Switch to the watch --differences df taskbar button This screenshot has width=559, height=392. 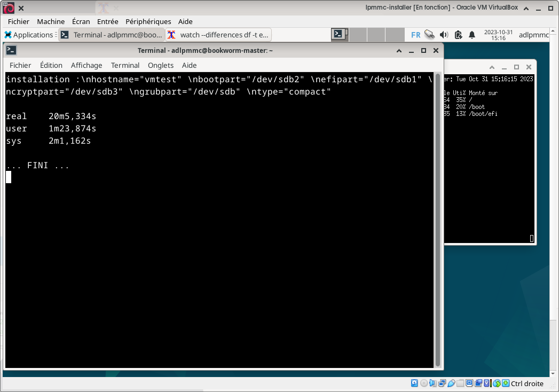click(218, 35)
